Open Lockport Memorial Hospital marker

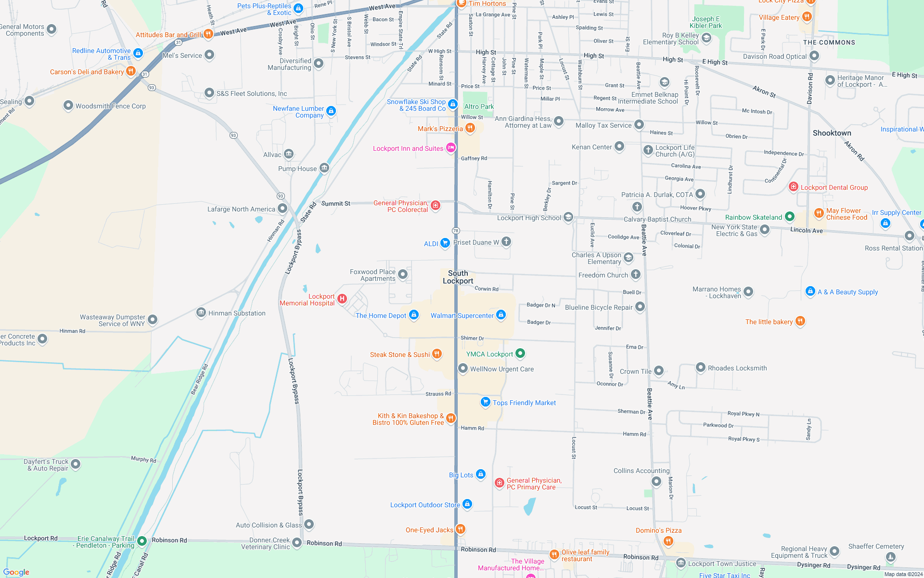point(342,298)
